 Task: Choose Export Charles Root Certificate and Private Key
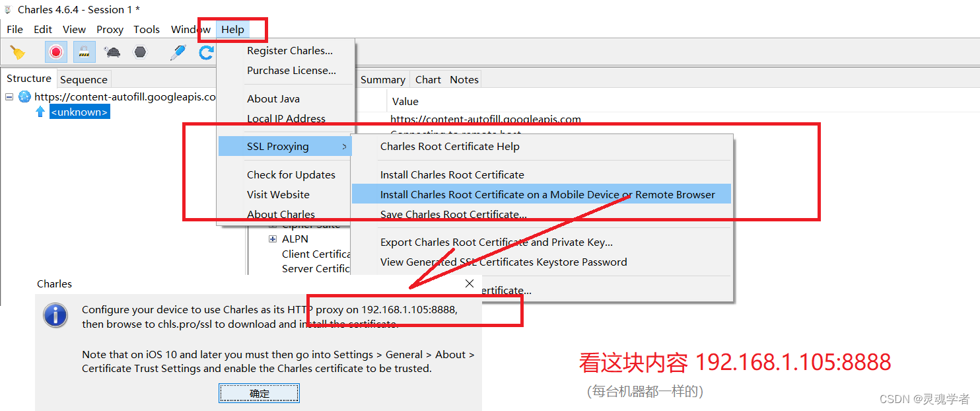pyautogui.click(x=497, y=243)
